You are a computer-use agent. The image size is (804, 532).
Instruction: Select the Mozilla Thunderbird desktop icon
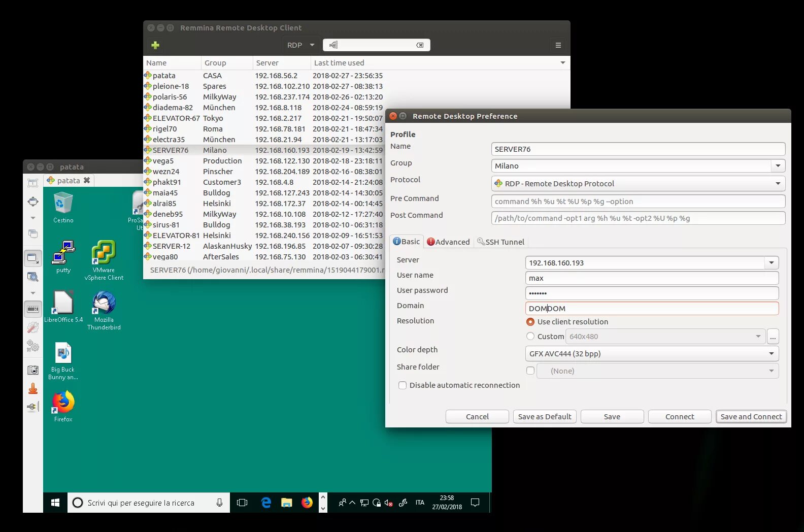pyautogui.click(x=104, y=310)
